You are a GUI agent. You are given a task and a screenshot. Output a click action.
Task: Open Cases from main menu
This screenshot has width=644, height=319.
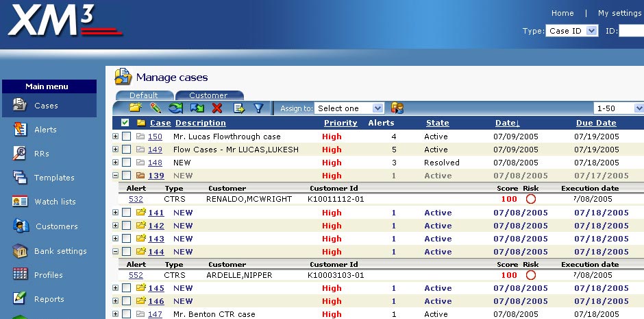point(49,105)
